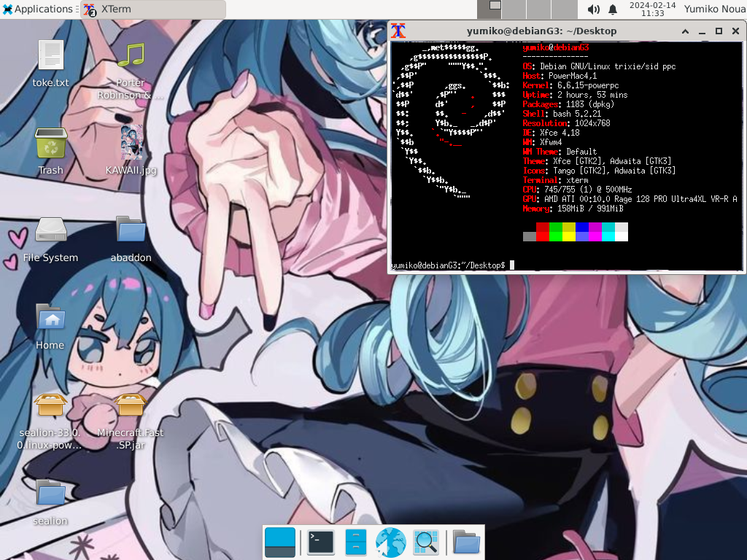Viewport: 747px width, 560px height.
Task: Click the "Shell: bash 5.2.21" line
Action: (562, 114)
